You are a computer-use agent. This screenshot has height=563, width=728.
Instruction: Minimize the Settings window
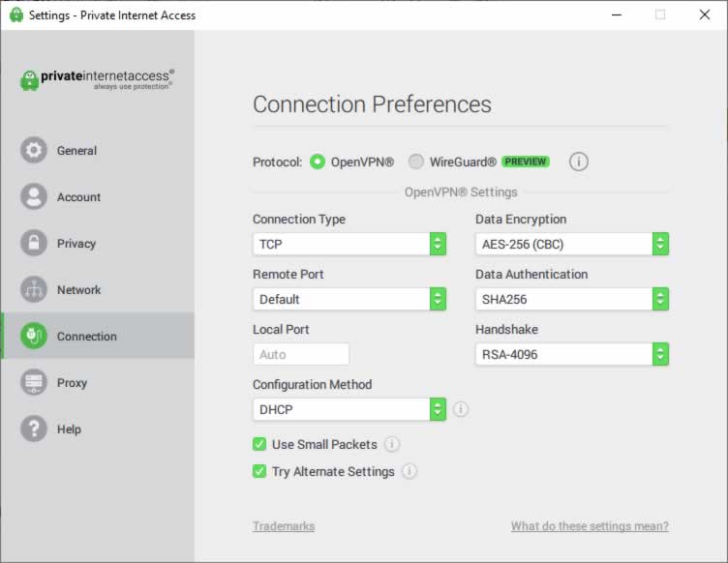pyautogui.click(x=617, y=15)
